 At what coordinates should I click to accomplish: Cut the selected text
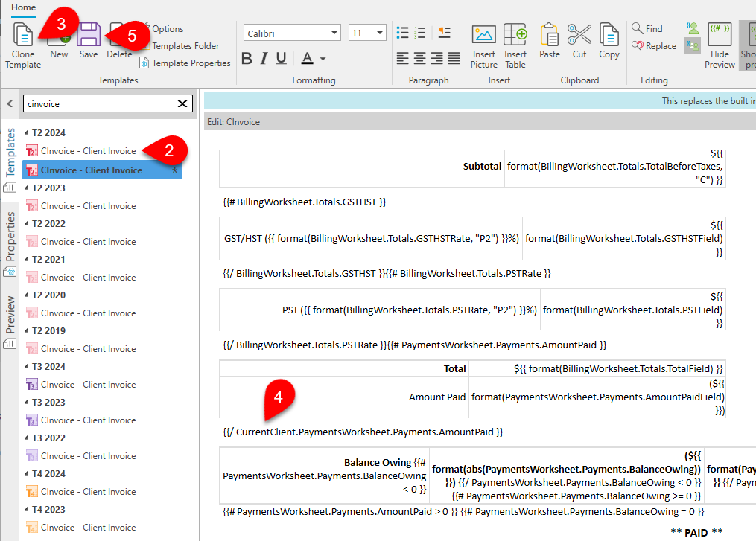[579, 41]
